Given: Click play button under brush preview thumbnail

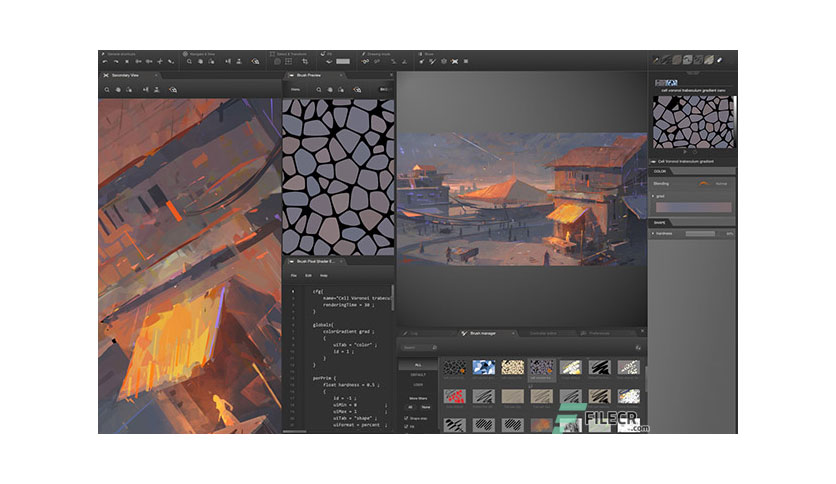Looking at the screenshot, I should [685, 152].
